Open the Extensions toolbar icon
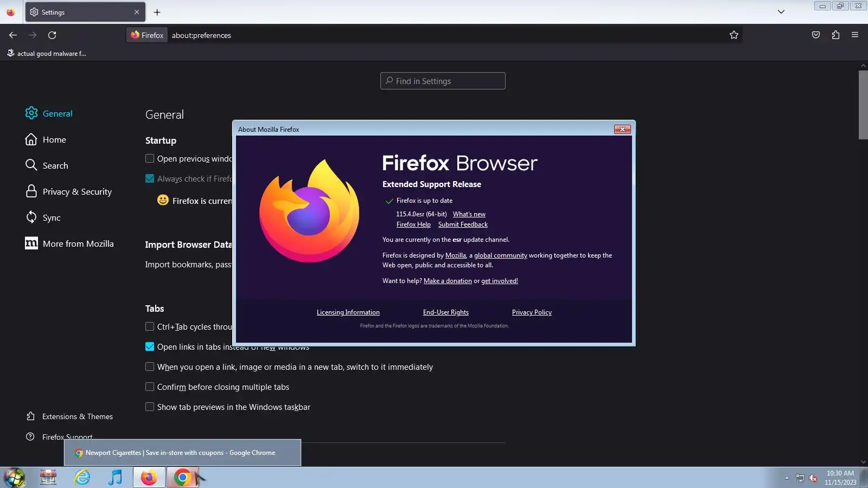 pos(835,35)
